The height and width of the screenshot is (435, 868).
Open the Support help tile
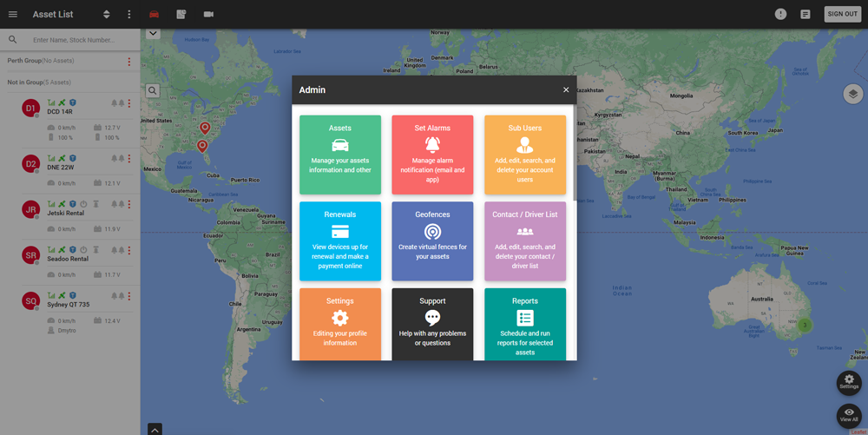click(x=432, y=324)
